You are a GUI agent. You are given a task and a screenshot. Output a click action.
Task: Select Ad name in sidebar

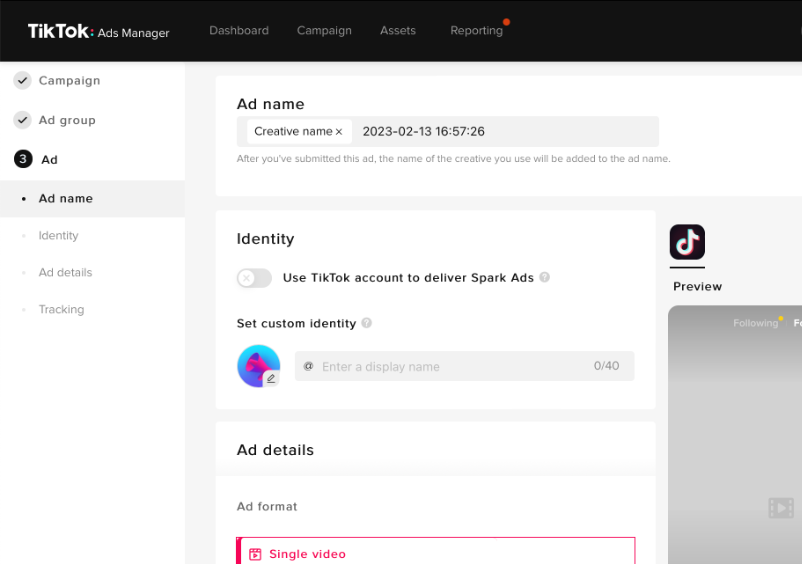click(93, 198)
